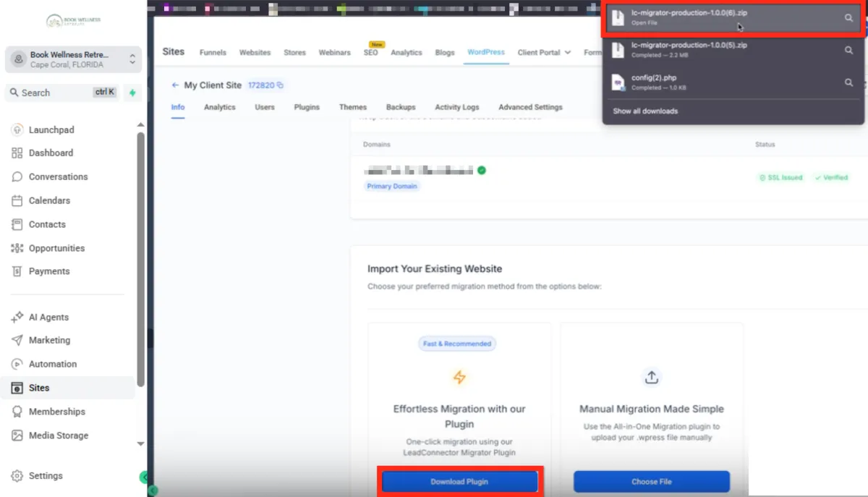Click the sidebar vertical scrollbar
Screen dimensions: 868x497
140,260
